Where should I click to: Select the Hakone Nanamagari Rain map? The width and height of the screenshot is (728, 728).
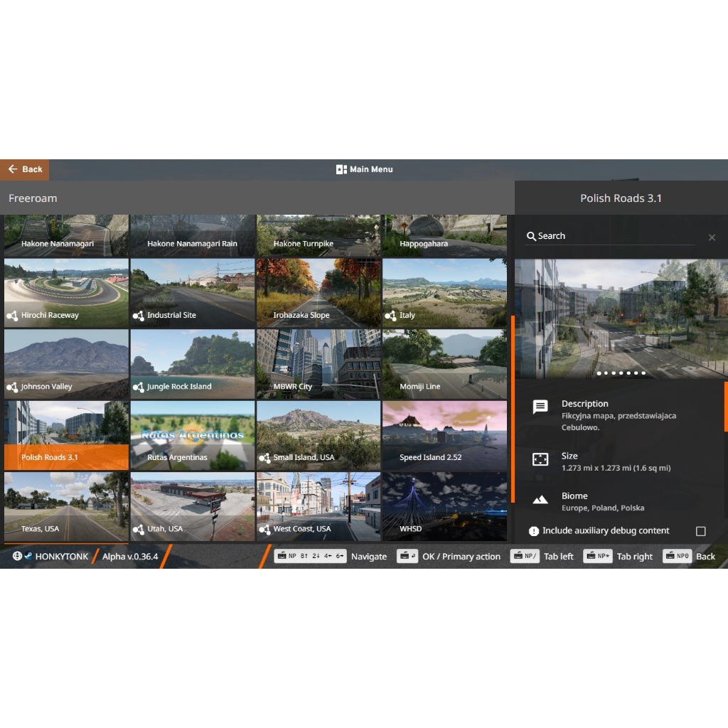coord(193,236)
